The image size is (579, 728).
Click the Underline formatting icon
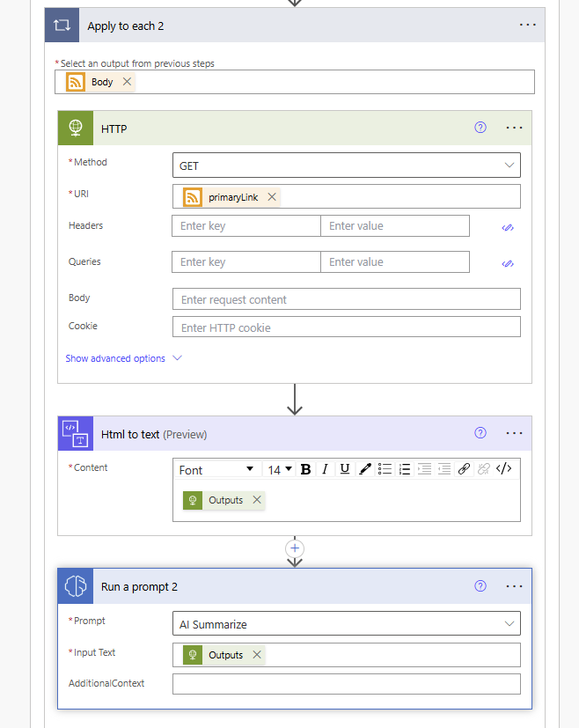point(344,469)
